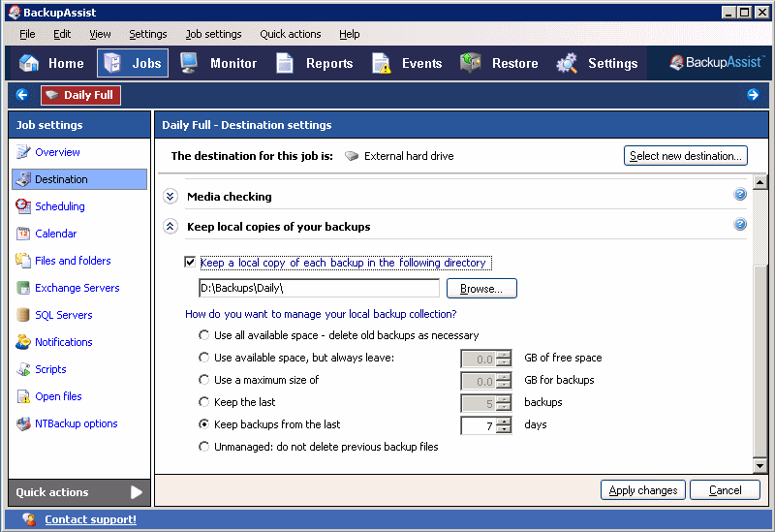This screenshot has height=532, width=775.
Task: Select Use available space but always leave
Action: pos(203,358)
